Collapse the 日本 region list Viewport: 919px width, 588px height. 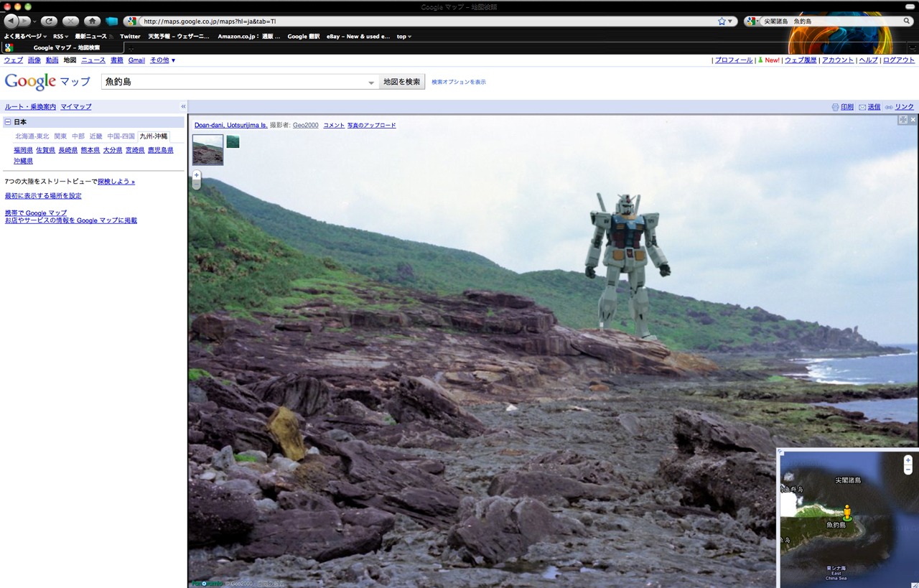click(x=8, y=122)
